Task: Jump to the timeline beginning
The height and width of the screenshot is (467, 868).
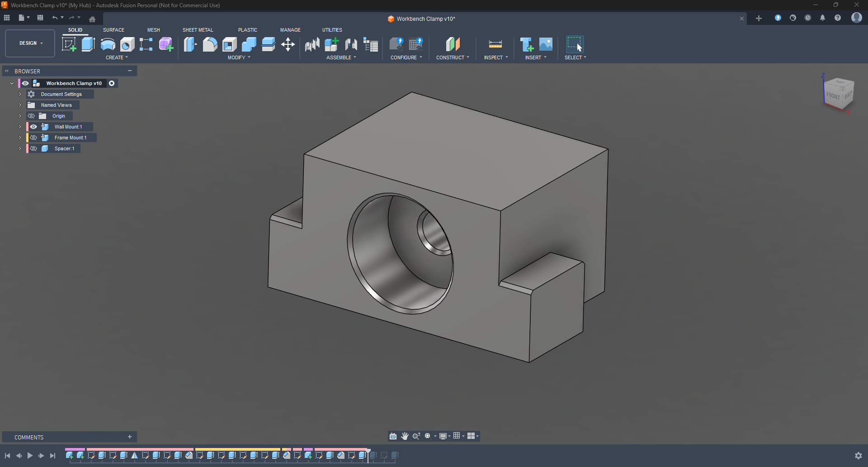Action: pyautogui.click(x=8, y=456)
